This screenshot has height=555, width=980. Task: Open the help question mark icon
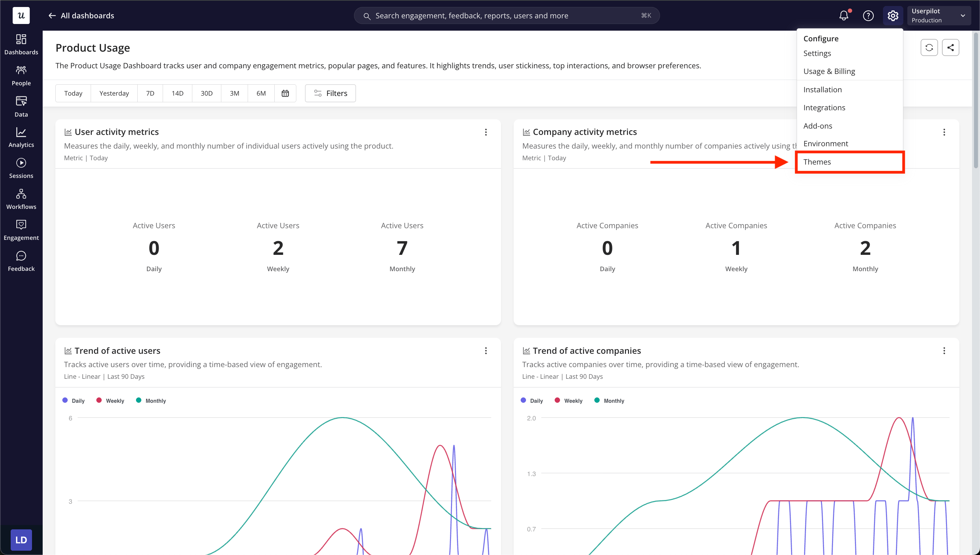pyautogui.click(x=868, y=16)
